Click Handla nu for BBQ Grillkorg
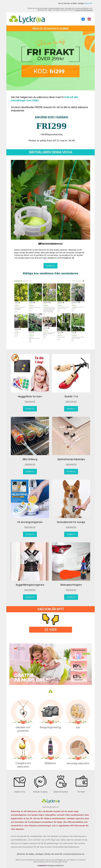 tap(30, 471)
